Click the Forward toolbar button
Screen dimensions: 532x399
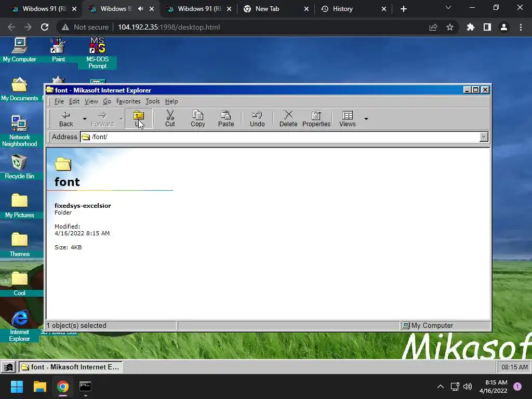click(102, 119)
